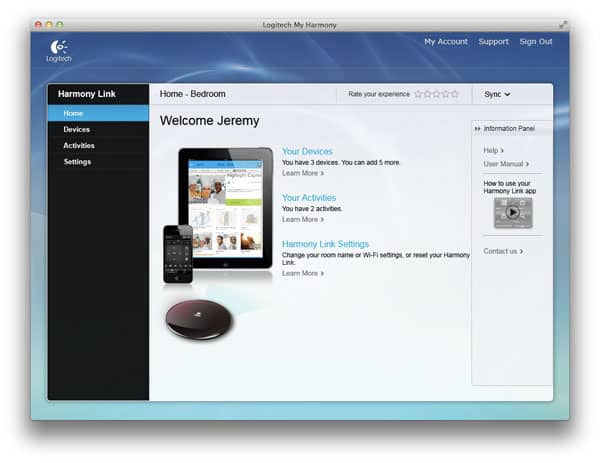Open the User Manual link
Viewport: 600px width, 463px height.
tap(506, 164)
